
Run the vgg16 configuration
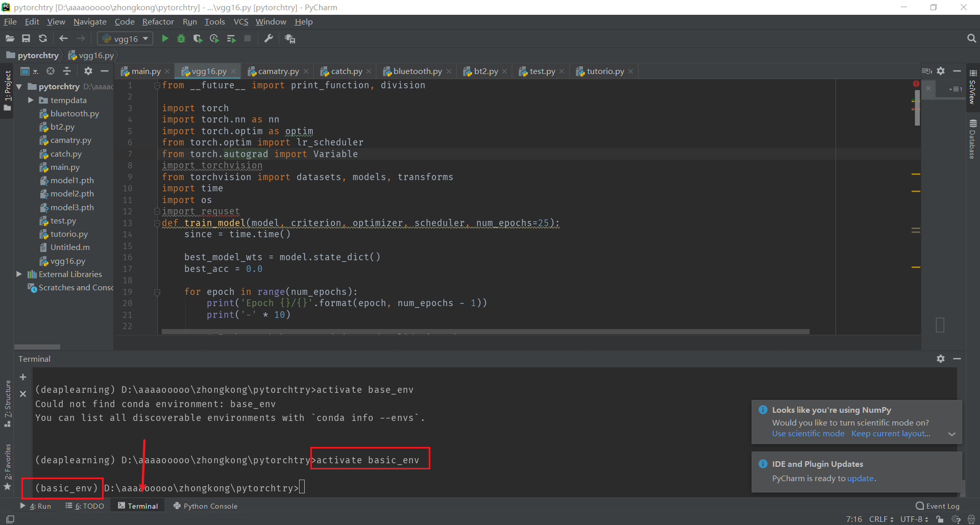pyautogui.click(x=165, y=38)
